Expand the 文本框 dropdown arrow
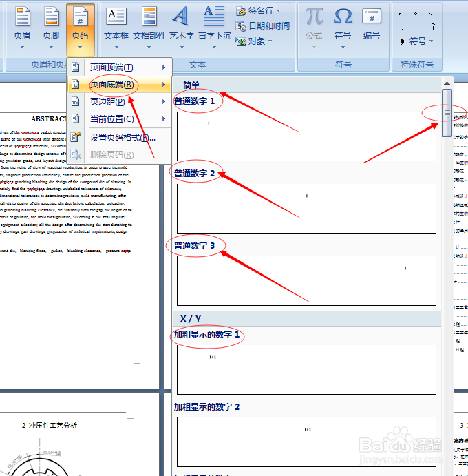Image resolution: width=468 pixels, height=476 pixels. [x=116, y=47]
